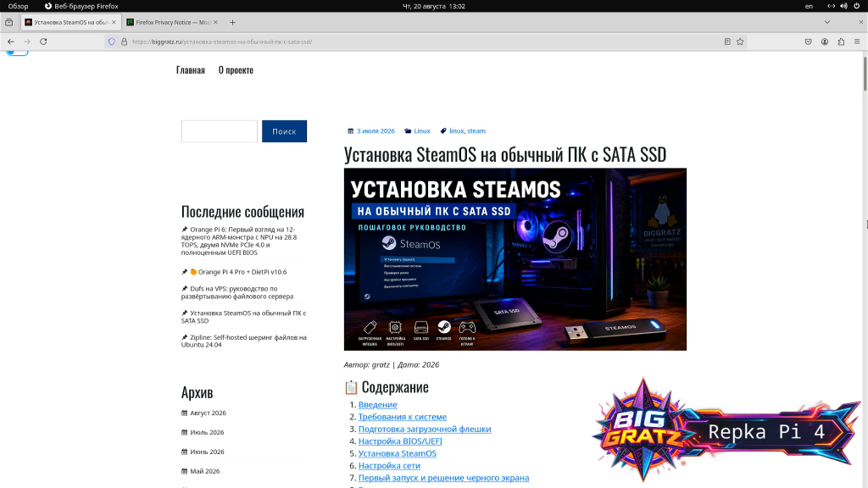Open Веб-браузер Firefox app menu in top bar
The height and width of the screenshot is (488, 868).
(81, 6)
